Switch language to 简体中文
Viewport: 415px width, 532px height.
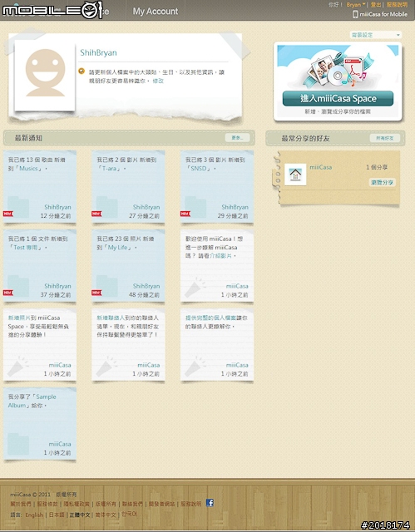106,515
